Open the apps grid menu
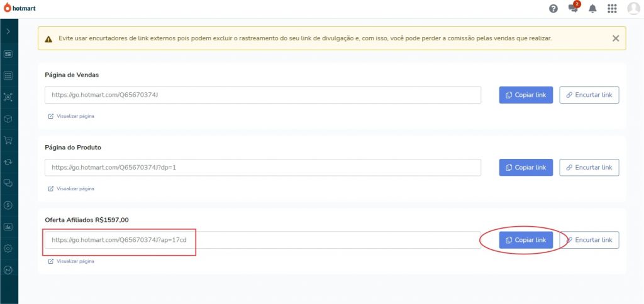Screen dimensions: 644x304 [612, 9]
